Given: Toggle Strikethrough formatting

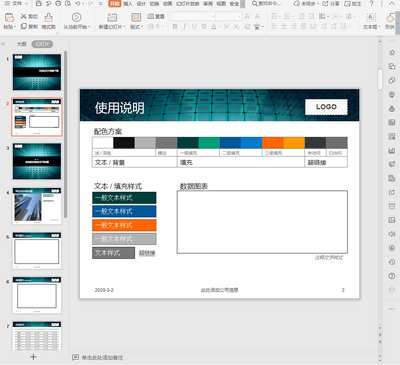Looking at the screenshot, I should pyautogui.click(x=204, y=27).
